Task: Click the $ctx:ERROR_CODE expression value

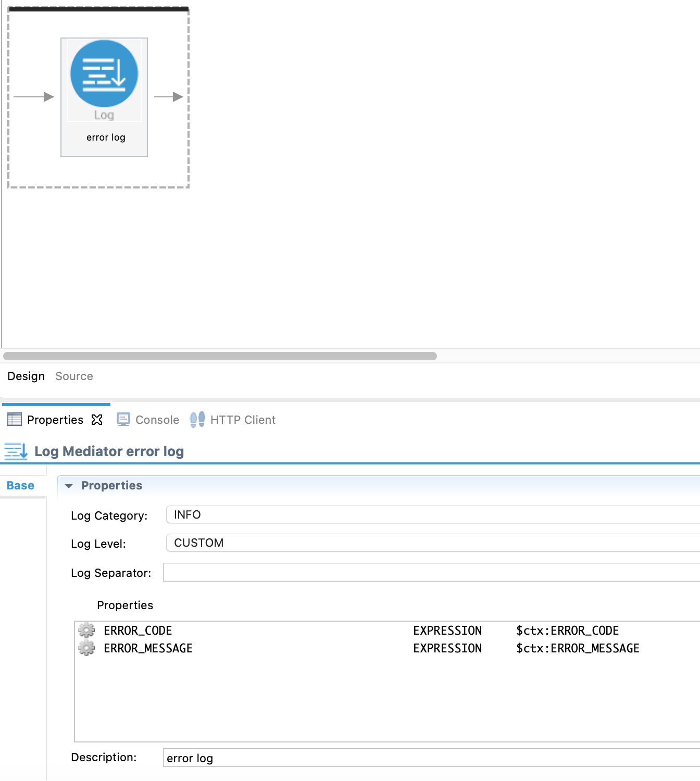Action: click(x=568, y=631)
